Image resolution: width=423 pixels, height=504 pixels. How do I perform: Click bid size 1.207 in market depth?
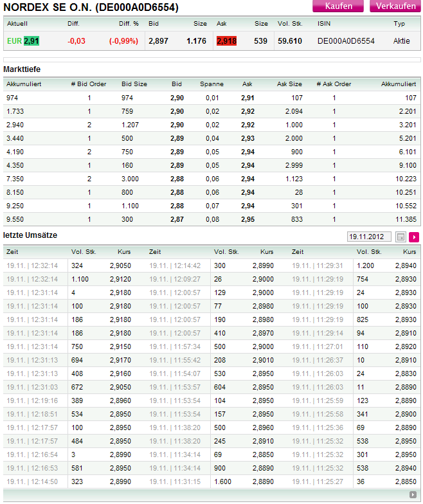(130, 125)
